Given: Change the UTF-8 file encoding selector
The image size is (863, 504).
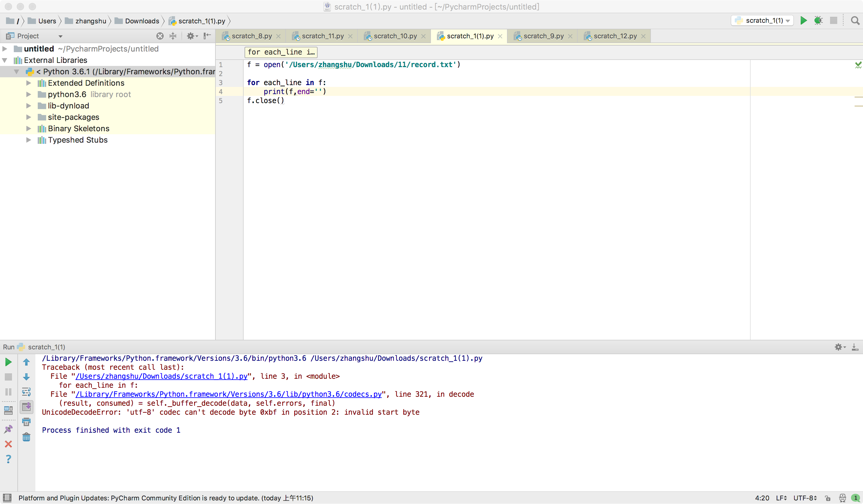Looking at the screenshot, I should click(x=805, y=498).
